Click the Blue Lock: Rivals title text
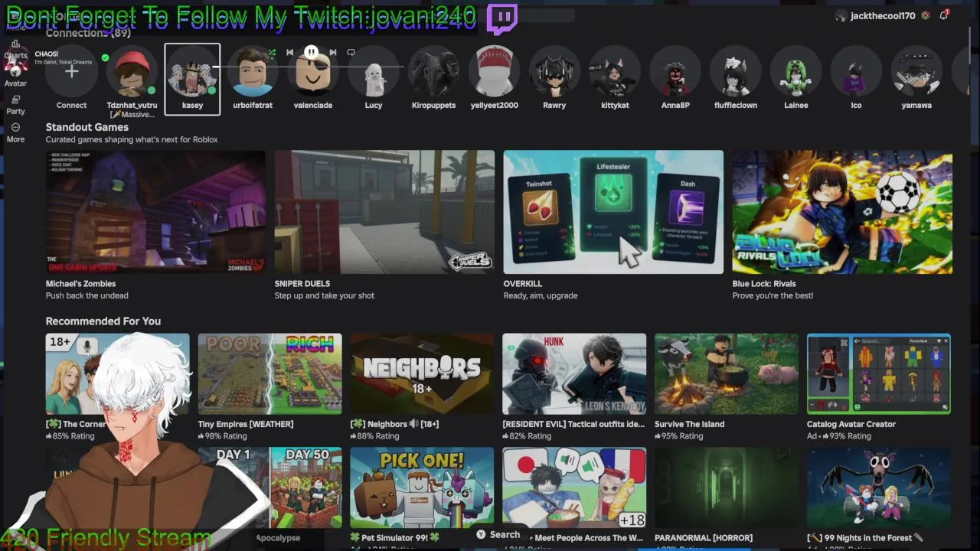The height and width of the screenshot is (551, 980). pos(764,284)
